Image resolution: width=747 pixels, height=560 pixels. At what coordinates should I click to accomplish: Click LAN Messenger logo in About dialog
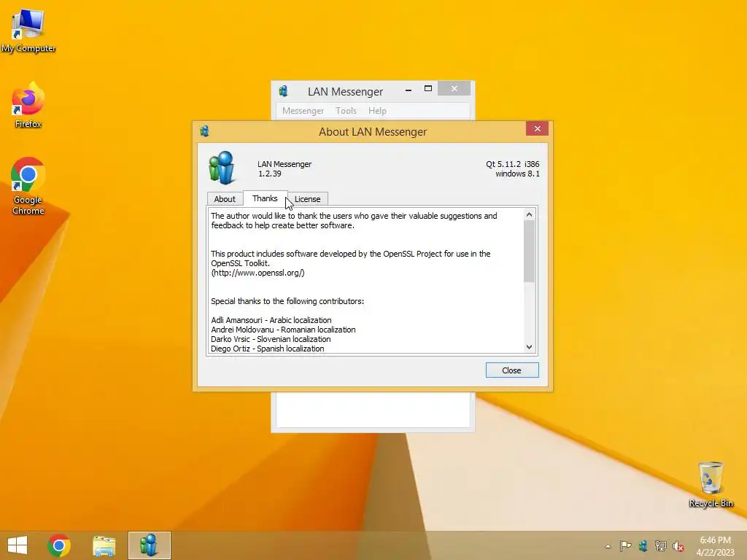pyautogui.click(x=222, y=168)
